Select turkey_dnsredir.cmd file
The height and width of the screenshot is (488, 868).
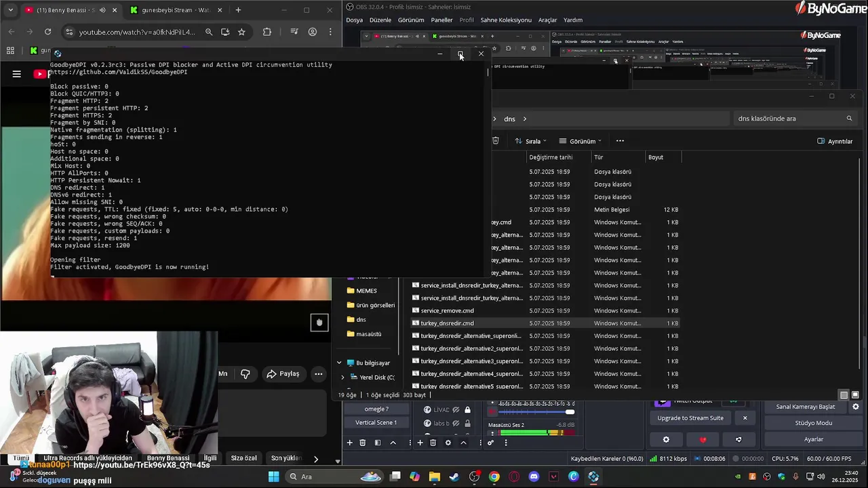545,323
